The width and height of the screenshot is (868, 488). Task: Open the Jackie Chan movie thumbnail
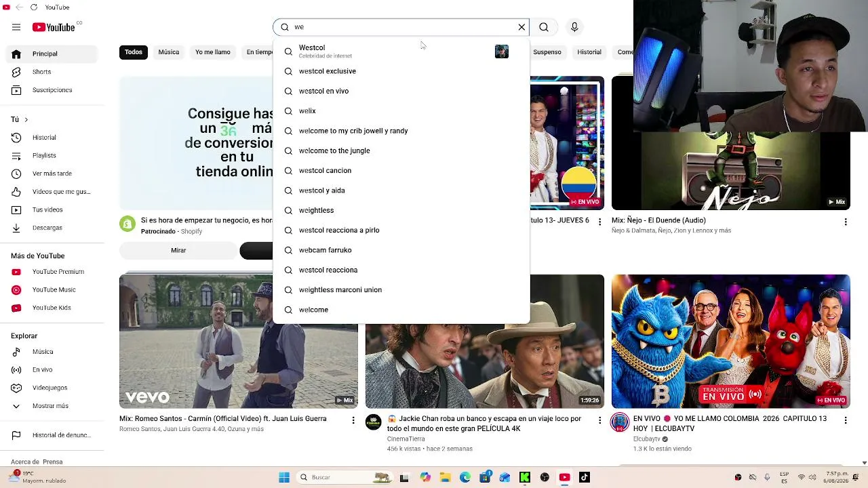tap(485, 366)
